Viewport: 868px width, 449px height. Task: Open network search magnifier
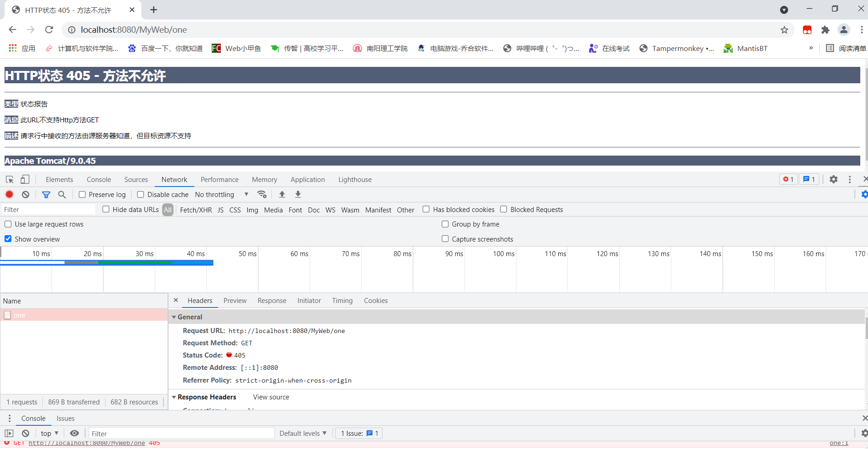pyautogui.click(x=62, y=195)
